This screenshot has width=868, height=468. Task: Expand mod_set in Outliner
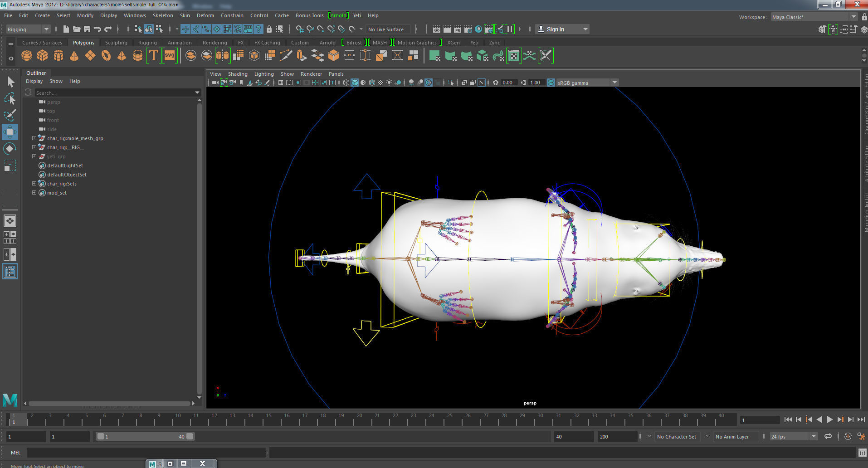34,193
